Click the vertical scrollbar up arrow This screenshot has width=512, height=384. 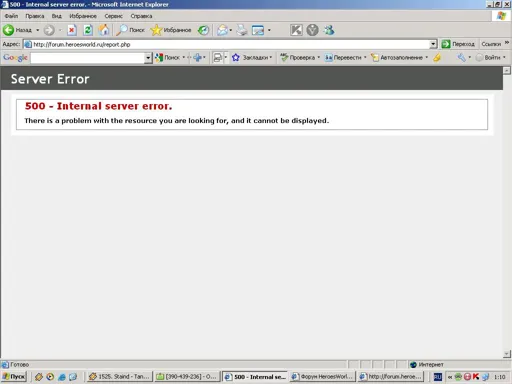click(507, 70)
